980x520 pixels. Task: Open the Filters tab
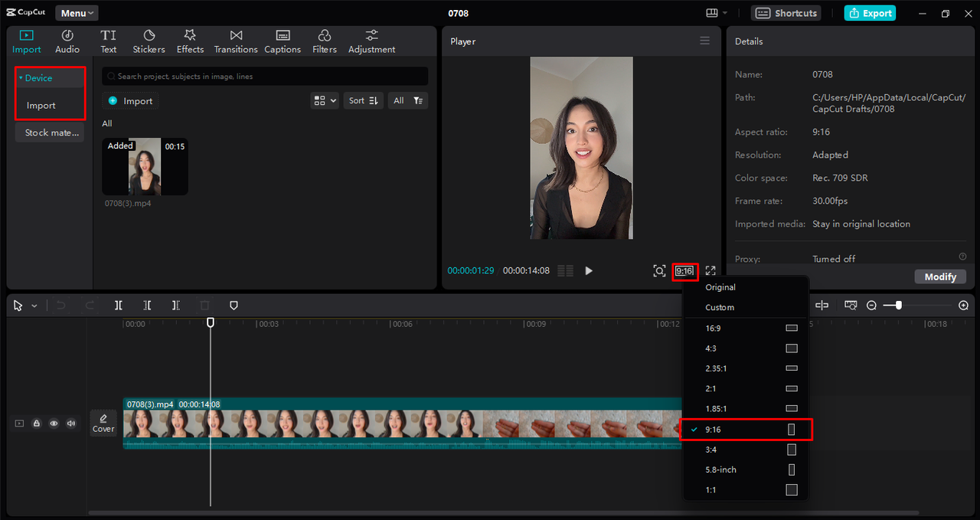point(325,41)
